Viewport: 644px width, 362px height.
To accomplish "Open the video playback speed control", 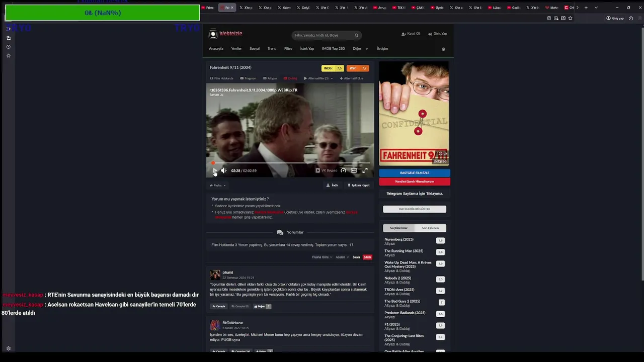I will [343, 170].
